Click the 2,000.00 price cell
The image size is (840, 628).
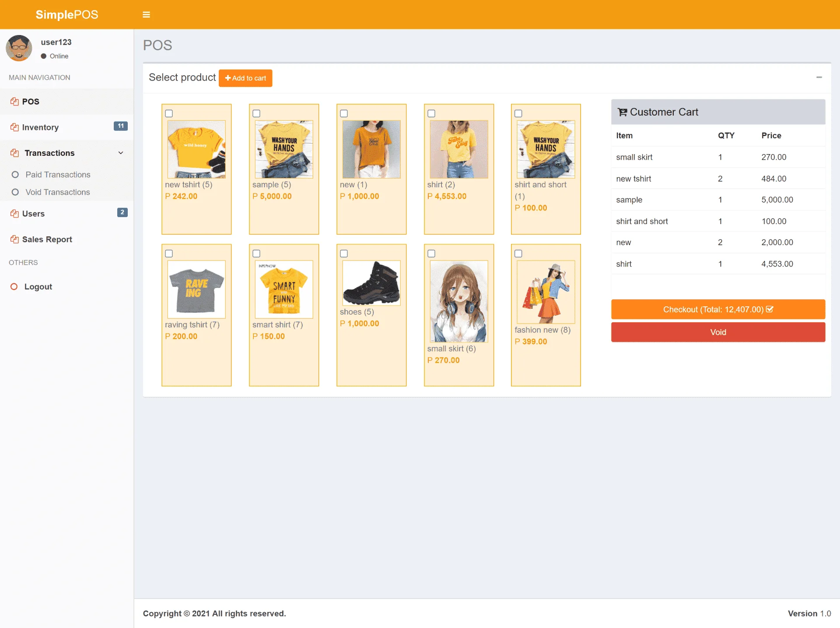[x=777, y=242]
